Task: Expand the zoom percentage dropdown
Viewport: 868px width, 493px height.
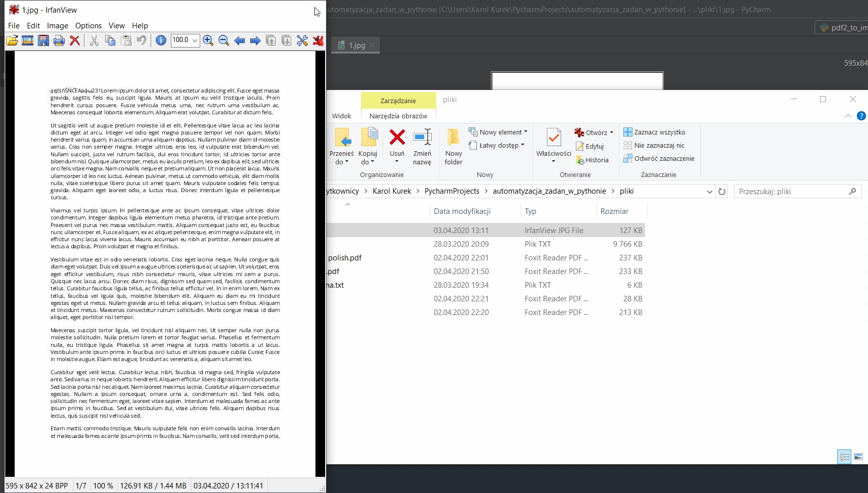Action: (195, 40)
